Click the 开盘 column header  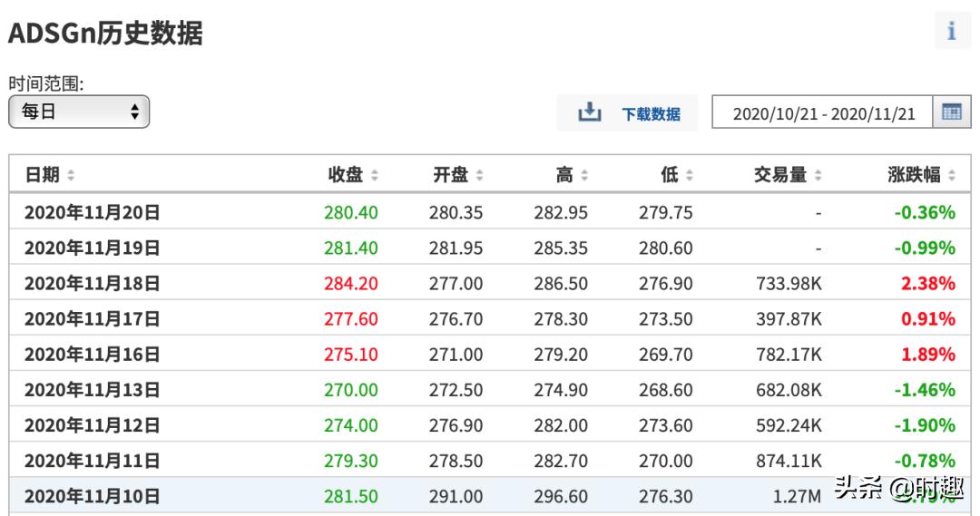[451, 175]
